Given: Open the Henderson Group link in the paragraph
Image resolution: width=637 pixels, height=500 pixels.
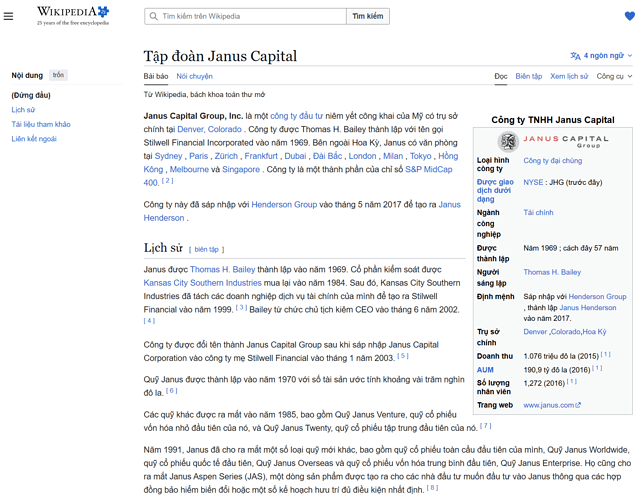Looking at the screenshot, I should click(x=284, y=205).
